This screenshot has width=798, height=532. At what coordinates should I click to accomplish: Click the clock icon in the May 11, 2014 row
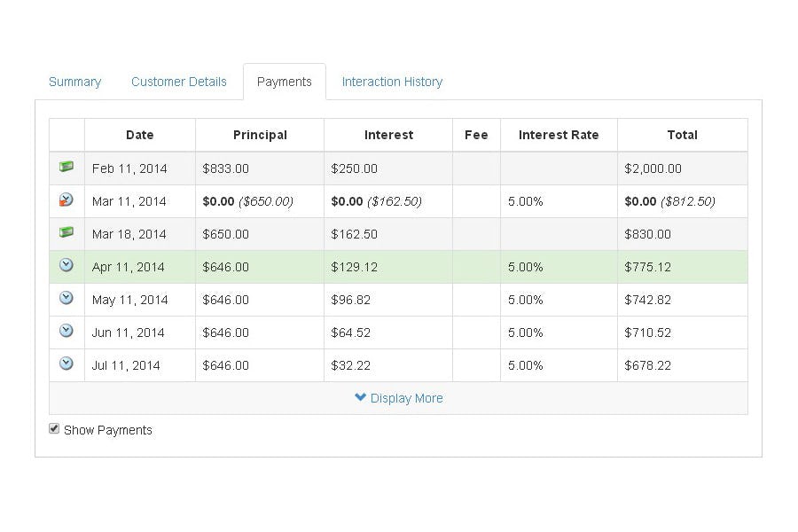pyautogui.click(x=66, y=298)
